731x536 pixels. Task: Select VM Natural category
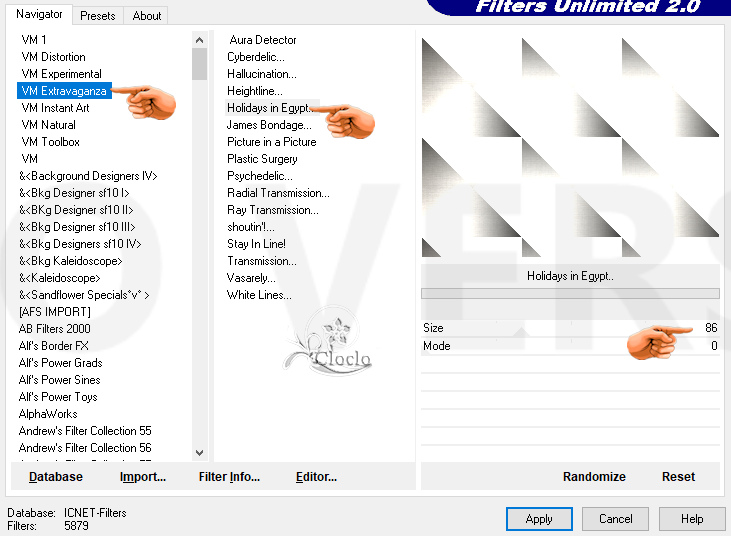(48, 125)
